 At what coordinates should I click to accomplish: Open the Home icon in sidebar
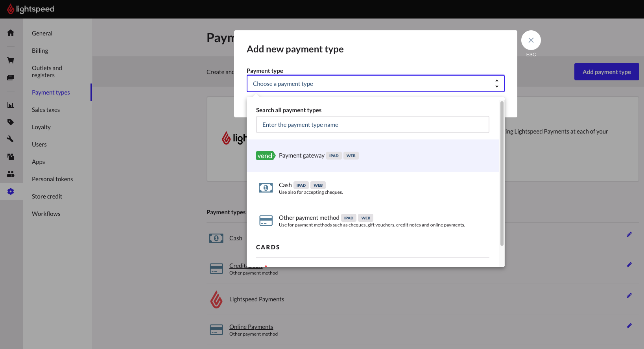pos(11,33)
